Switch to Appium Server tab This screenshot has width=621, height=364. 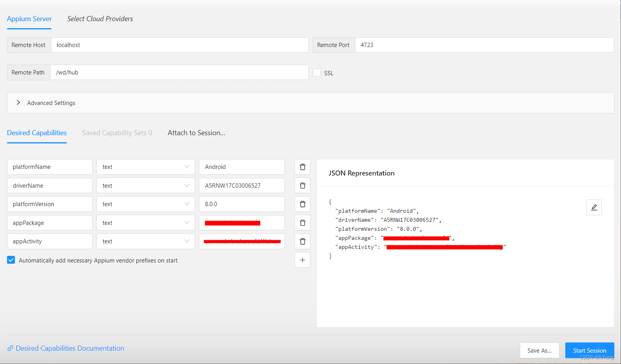pos(29,19)
